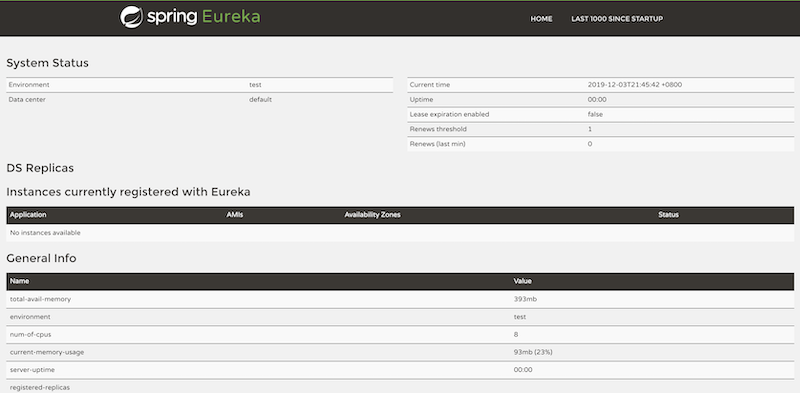The width and height of the screenshot is (800, 393).
Task: Select the environment row in General Info
Action: coord(400,317)
